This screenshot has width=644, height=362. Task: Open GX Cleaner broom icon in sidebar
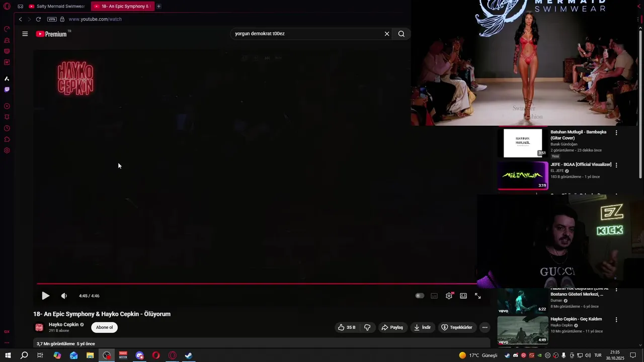7,40
